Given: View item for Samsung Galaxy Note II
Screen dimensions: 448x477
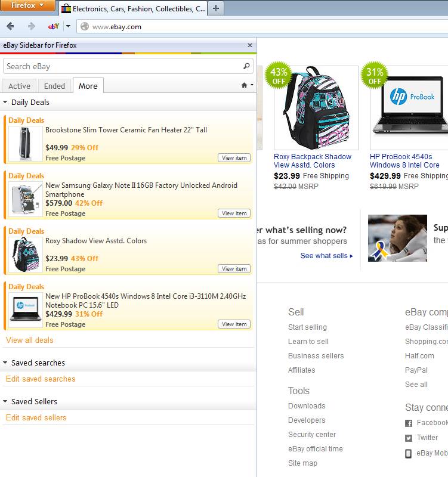Looking at the screenshot, I should point(234,213).
